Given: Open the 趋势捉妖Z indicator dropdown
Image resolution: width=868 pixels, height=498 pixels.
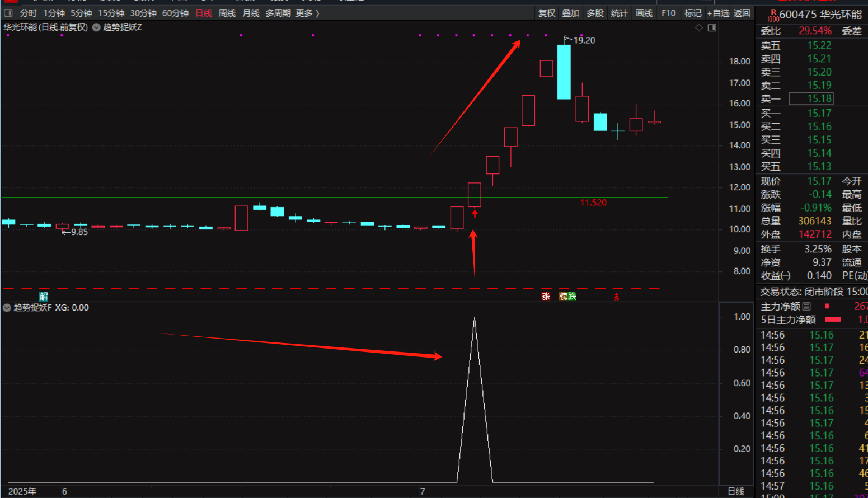Looking at the screenshot, I should (x=96, y=27).
